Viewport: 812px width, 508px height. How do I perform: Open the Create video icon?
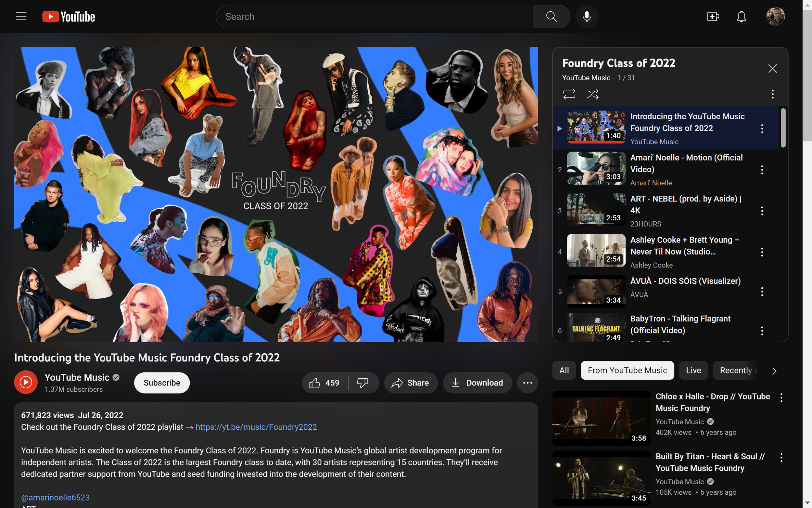(713, 17)
